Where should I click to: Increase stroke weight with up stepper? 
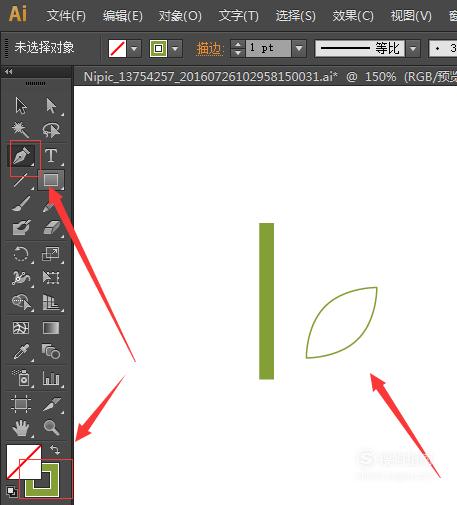(238, 44)
